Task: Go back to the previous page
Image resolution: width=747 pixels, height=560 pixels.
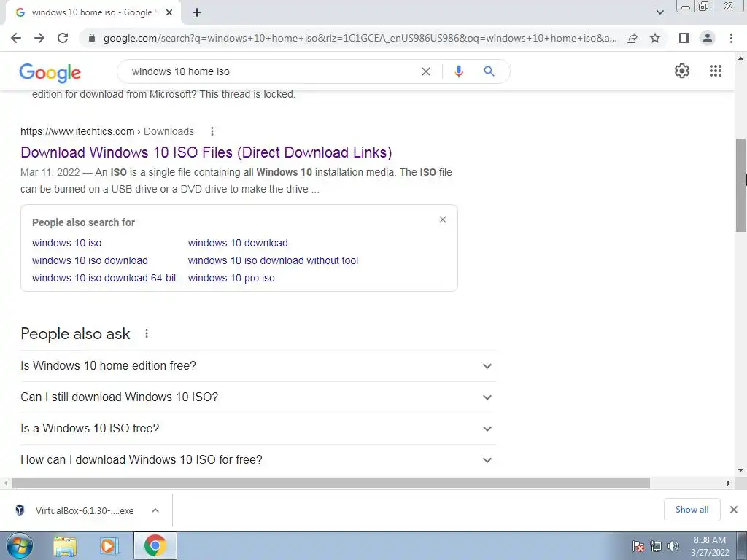Action: [16, 38]
